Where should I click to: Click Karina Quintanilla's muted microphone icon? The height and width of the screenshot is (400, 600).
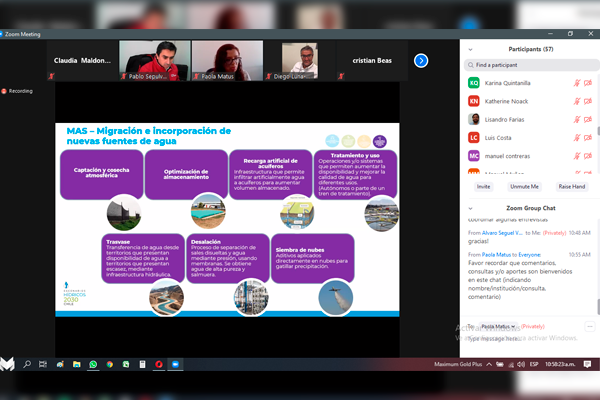[x=577, y=83]
